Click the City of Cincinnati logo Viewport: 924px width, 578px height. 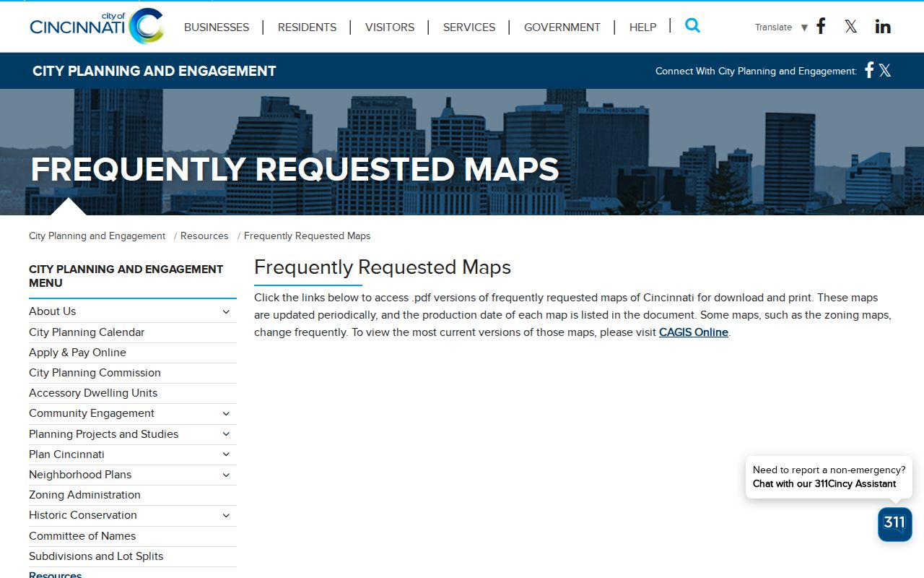(97, 26)
